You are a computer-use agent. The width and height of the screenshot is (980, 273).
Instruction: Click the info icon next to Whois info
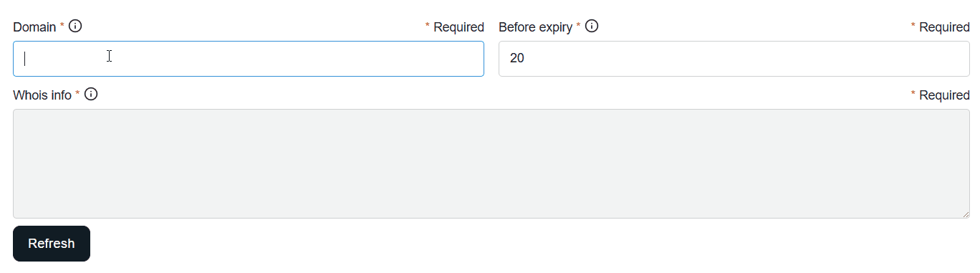point(91,95)
